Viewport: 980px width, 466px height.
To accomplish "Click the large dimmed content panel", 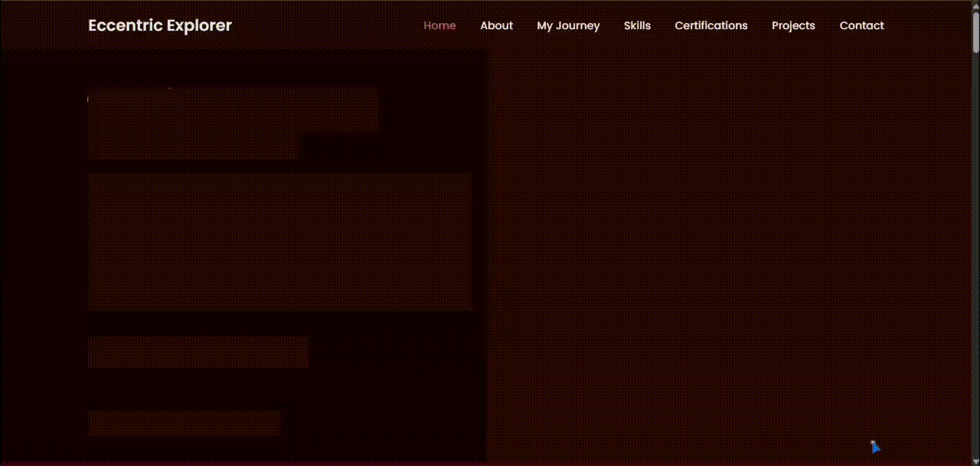I will (279, 241).
